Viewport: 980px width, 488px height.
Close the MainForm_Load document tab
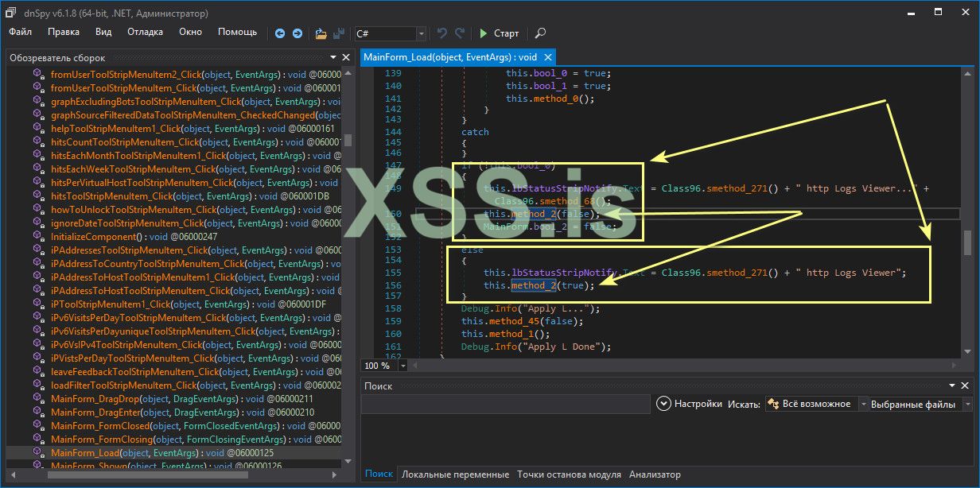tap(548, 58)
